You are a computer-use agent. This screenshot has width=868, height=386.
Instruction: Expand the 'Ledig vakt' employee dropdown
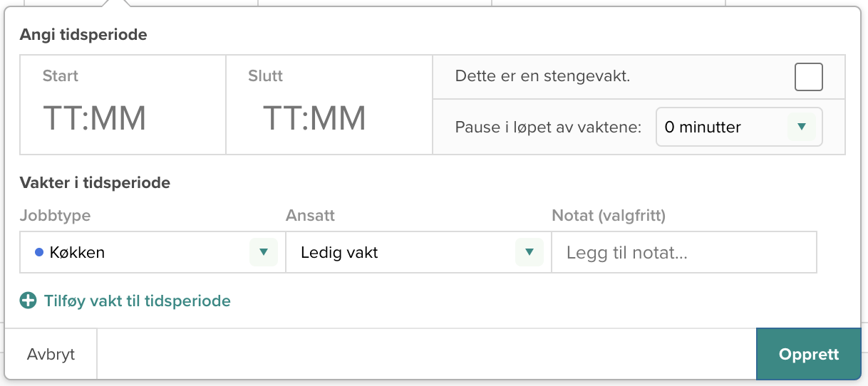[406, 252]
